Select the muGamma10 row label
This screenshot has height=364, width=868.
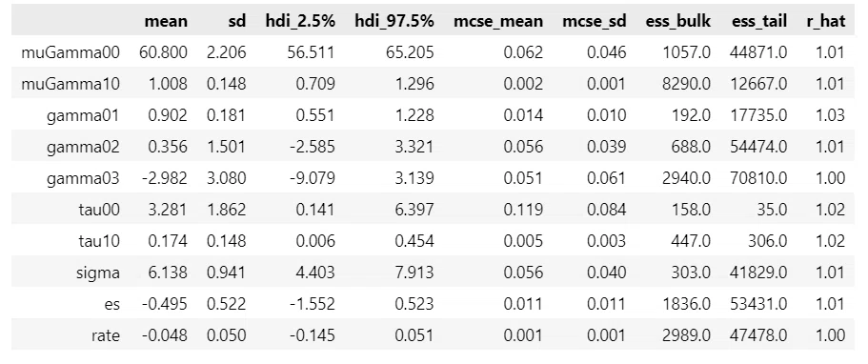click(x=71, y=84)
